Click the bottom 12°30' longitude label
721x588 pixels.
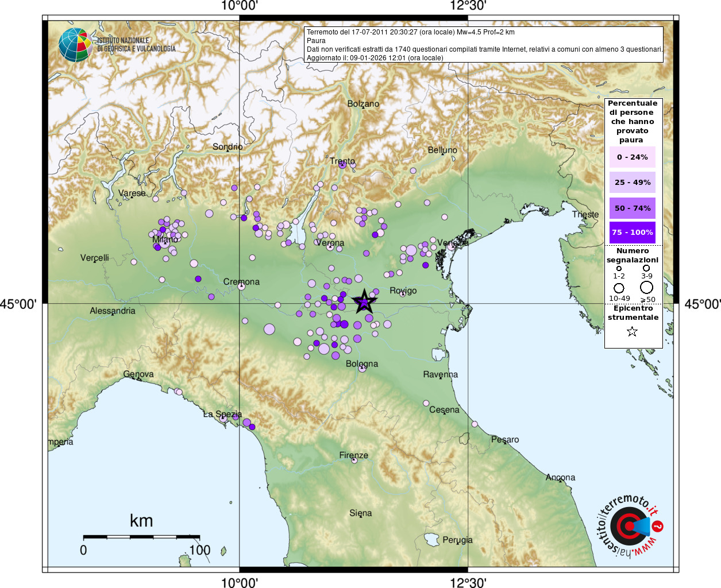pyautogui.click(x=468, y=583)
